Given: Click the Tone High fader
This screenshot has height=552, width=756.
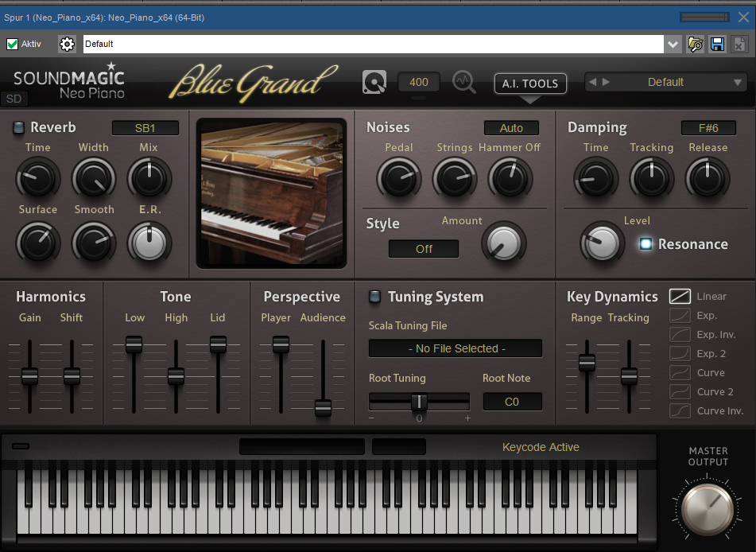Looking at the screenshot, I should coord(176,376).
